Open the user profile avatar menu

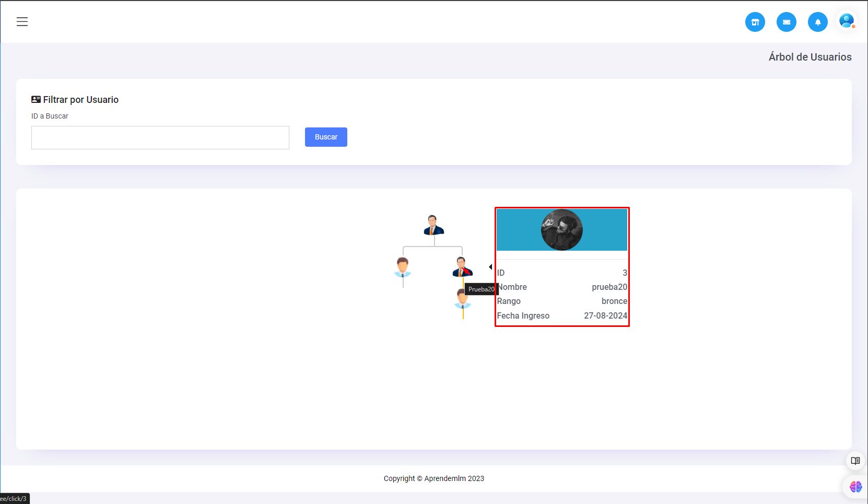(x=846, y=21)
